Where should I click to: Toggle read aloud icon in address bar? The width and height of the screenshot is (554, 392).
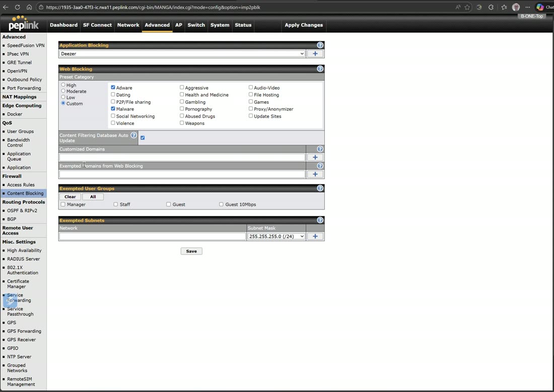click(x=458, y=7)
